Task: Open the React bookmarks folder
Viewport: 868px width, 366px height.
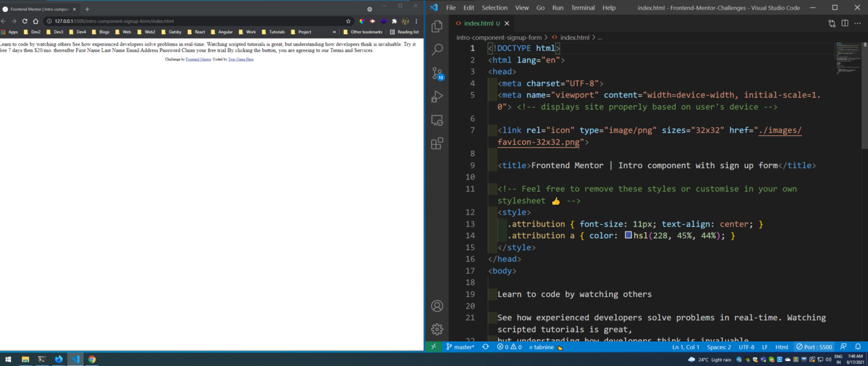Action: (x=196, y=32)
